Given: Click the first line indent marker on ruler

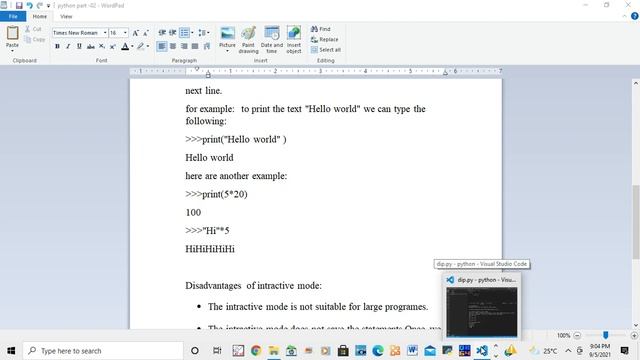Looking at the screenshot, I should (x=197, y=69).
